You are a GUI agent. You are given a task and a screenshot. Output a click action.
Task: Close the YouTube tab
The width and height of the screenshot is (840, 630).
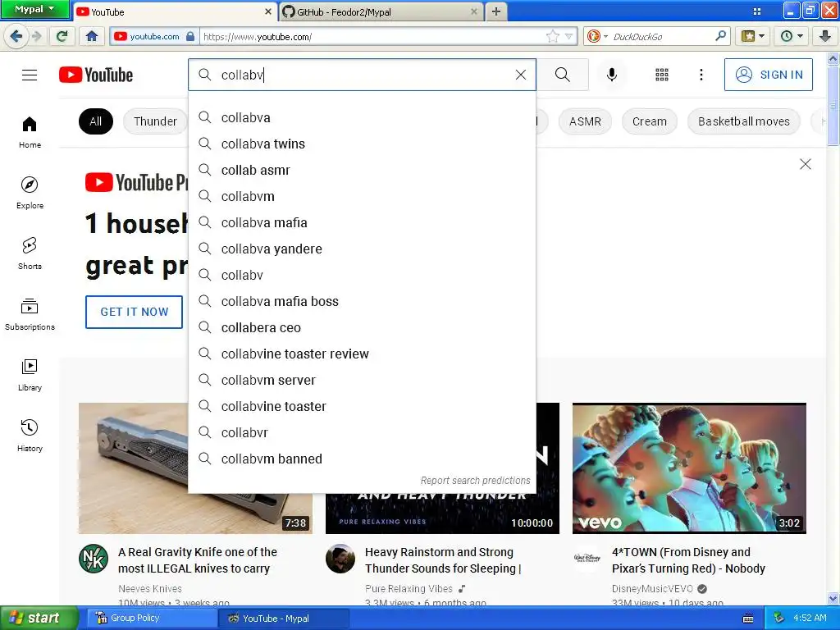pyautogui.click(x=268, y=11)
